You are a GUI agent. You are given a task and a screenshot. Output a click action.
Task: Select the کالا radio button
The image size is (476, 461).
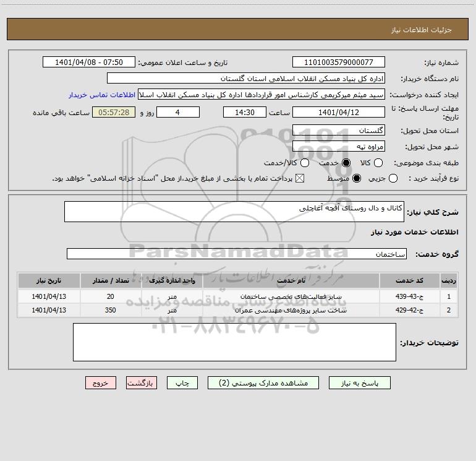pyautogui.click(x=378, y=163)
